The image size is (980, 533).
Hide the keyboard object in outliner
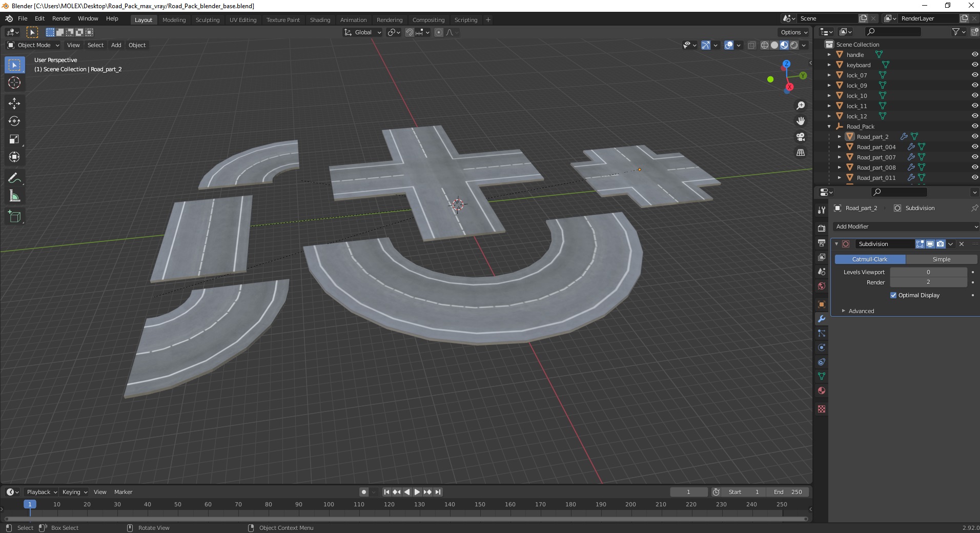[x=974, y=65]
